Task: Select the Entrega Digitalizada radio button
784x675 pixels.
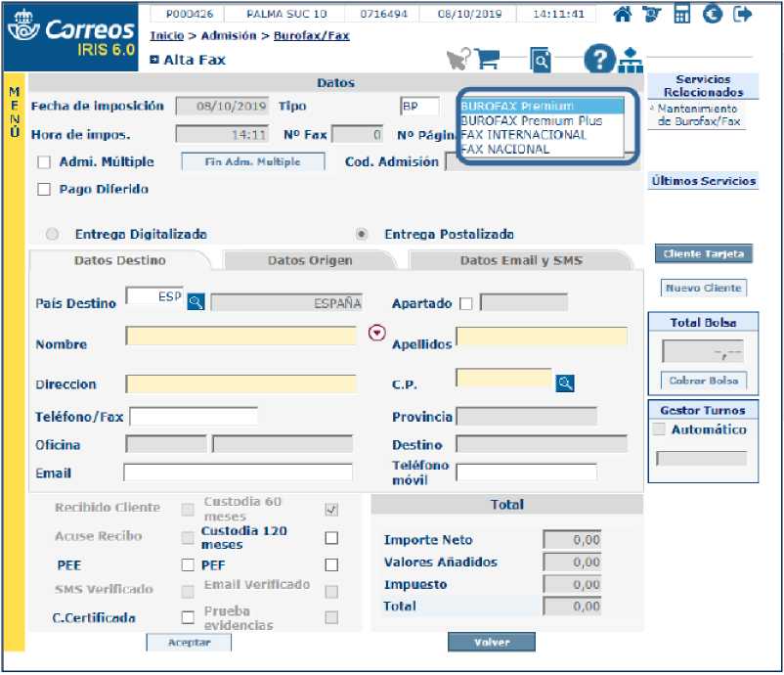Action: [53, 235]
